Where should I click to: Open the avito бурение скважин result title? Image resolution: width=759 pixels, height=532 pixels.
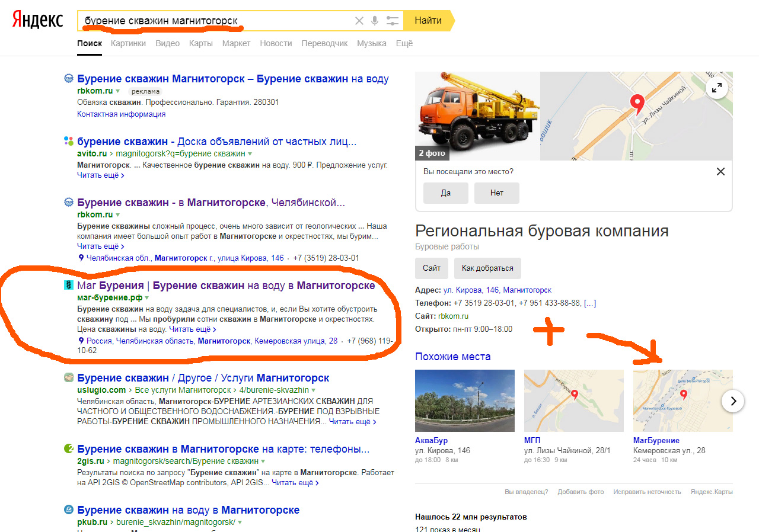click(x=217, y=142)
